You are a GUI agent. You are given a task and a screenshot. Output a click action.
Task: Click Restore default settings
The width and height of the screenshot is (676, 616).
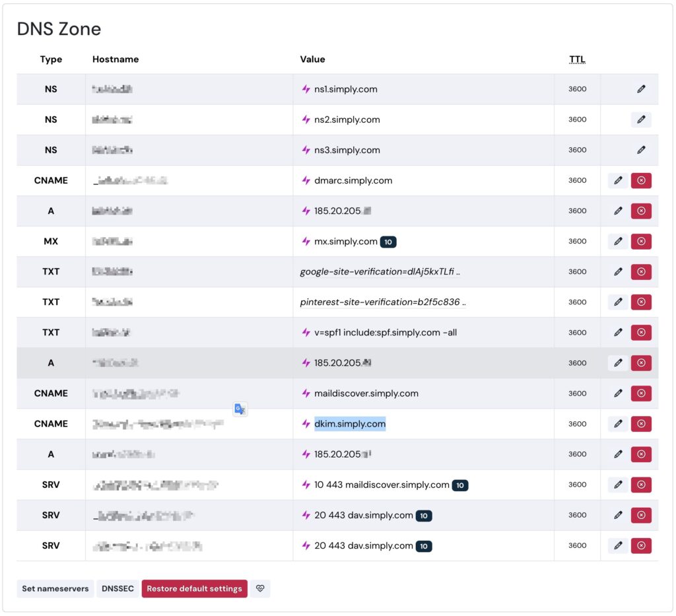pyautogui.click(x=195, y=588)
